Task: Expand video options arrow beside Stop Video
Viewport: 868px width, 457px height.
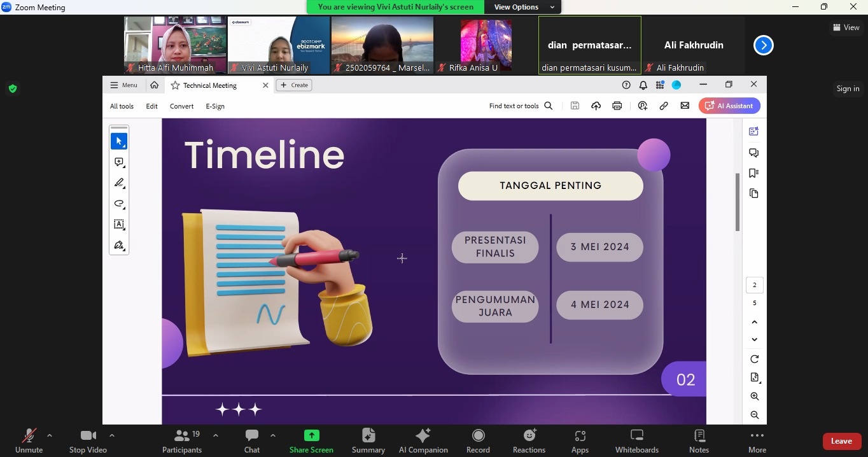Action: pyautogui.click(x=112, y=436)
